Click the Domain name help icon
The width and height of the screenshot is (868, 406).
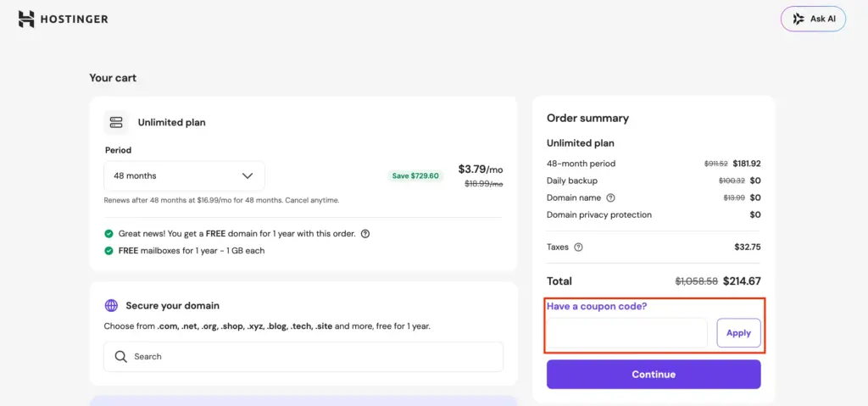(610, 197)
